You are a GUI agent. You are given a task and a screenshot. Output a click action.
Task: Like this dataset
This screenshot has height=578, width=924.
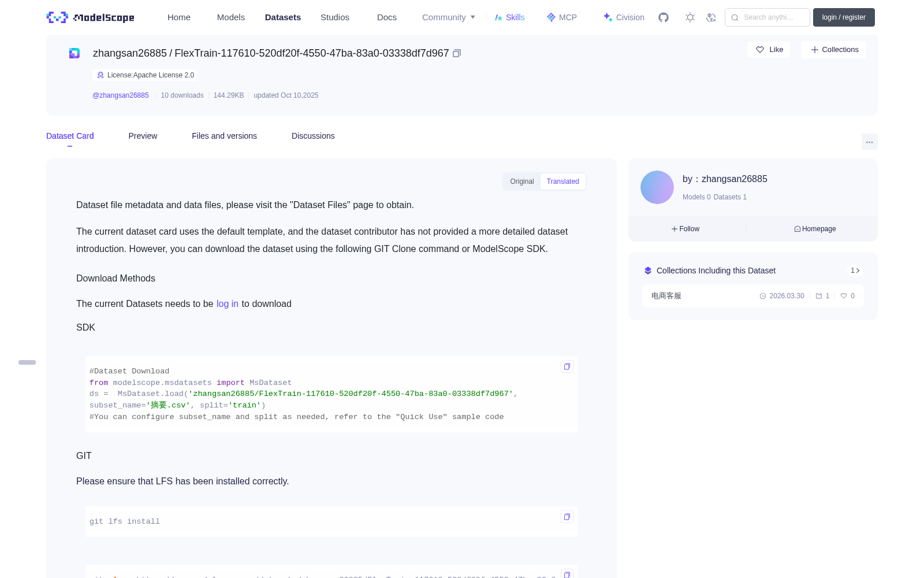click(x=769, y=50)
